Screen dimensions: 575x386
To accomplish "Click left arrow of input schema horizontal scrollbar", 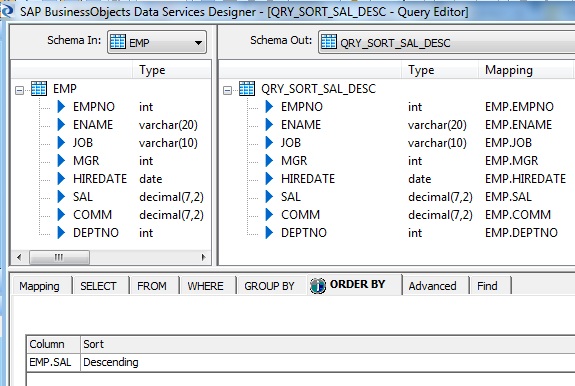I will coord(19,257).
